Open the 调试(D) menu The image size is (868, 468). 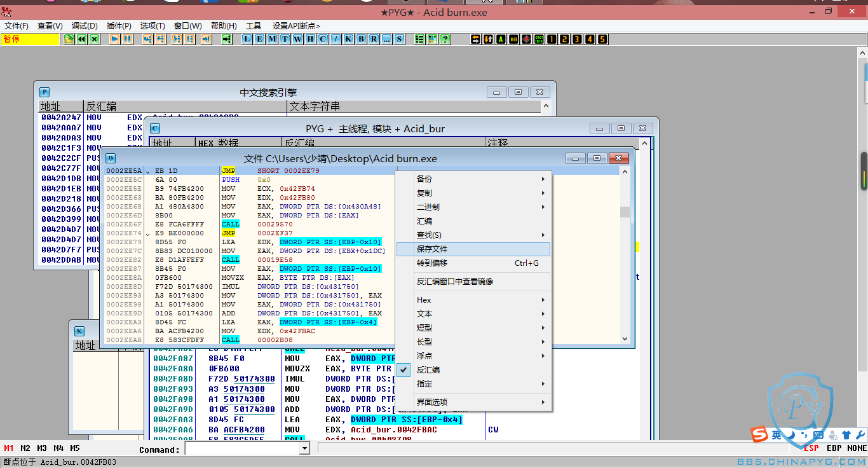click(85, 26)
